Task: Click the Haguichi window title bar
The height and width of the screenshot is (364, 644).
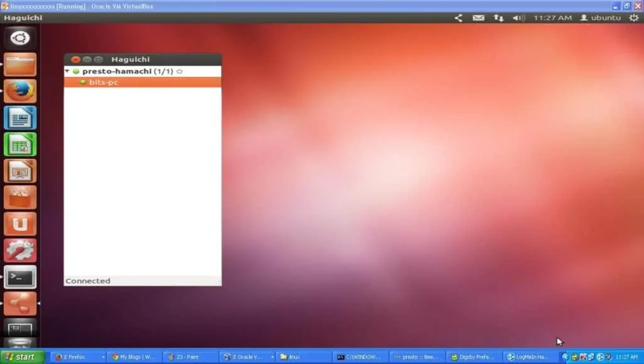Action: 143,59
